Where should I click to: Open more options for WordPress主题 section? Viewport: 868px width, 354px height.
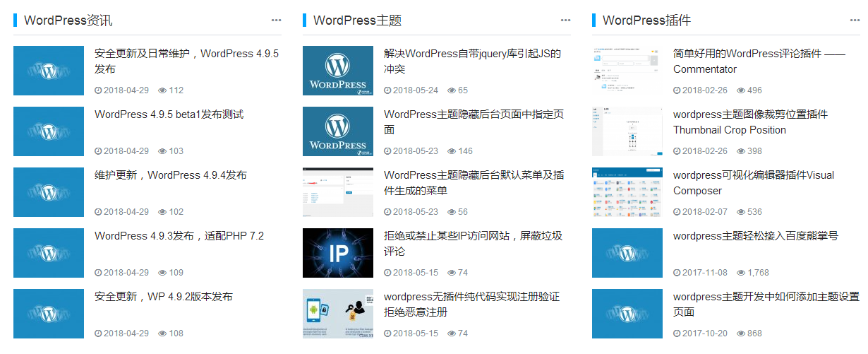click(565, 20)
